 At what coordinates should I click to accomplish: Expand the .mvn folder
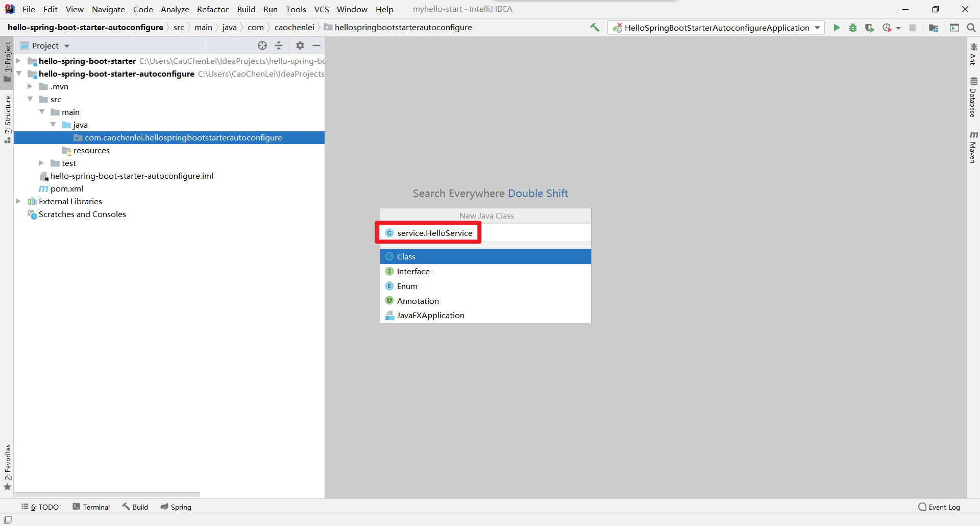point(30,86)
